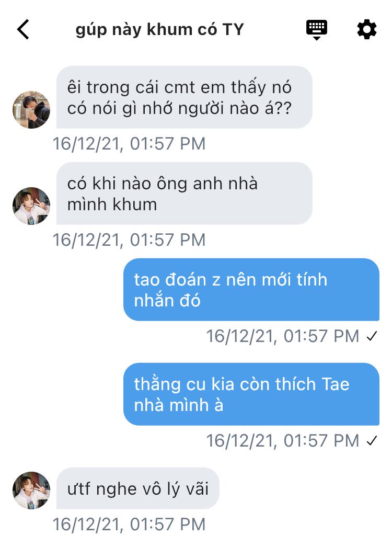
Task: Tap timestamp under "tao đoán z" message
Action: click(283, 336)
